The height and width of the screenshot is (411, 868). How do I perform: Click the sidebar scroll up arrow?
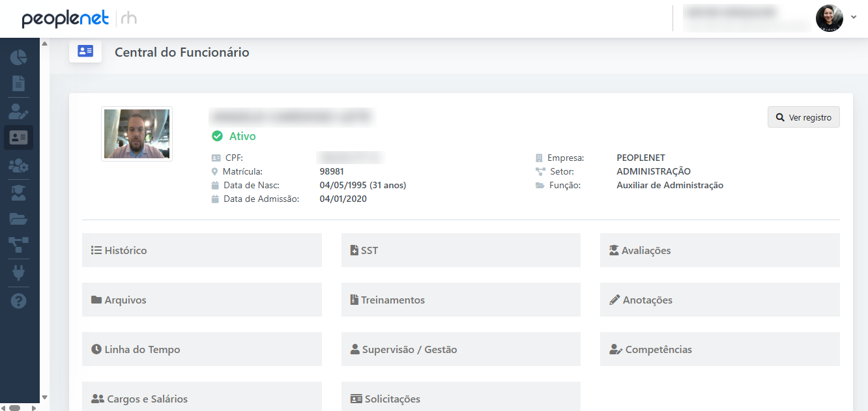tap(44, 44)
